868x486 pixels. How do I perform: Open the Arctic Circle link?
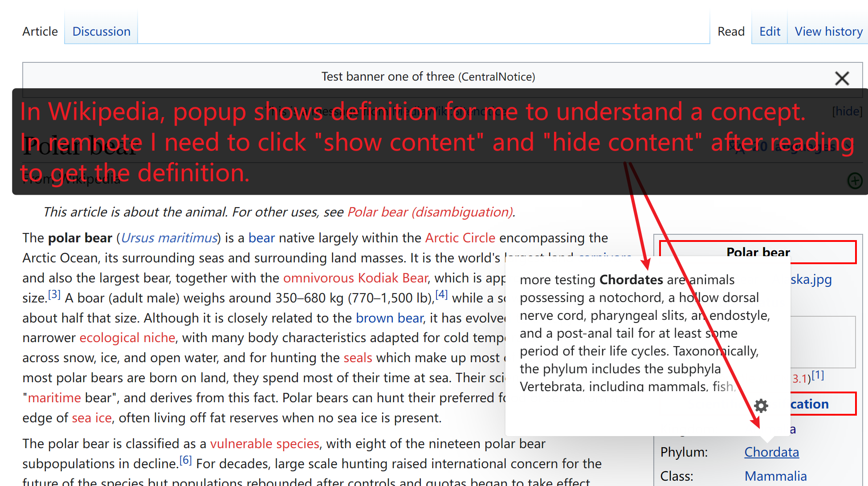[x=460, y=238]
